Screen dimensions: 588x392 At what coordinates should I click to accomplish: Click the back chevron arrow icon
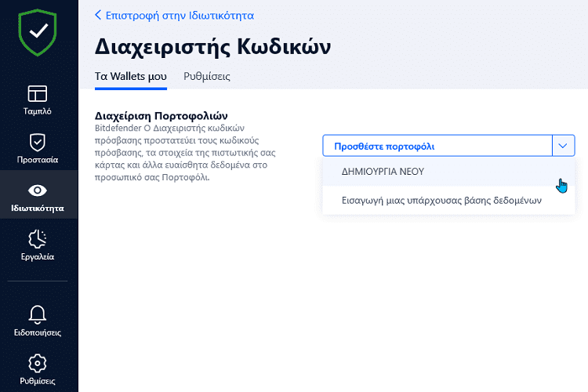(98, 15)
